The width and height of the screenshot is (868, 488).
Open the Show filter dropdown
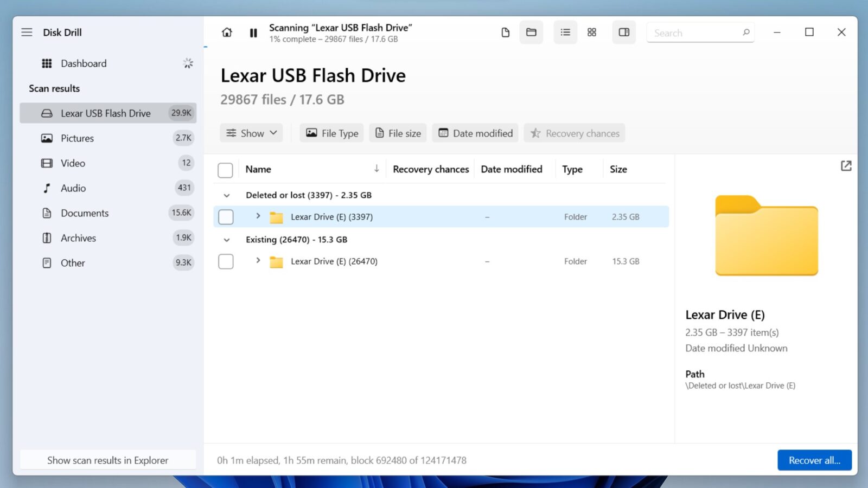point(251,133)
